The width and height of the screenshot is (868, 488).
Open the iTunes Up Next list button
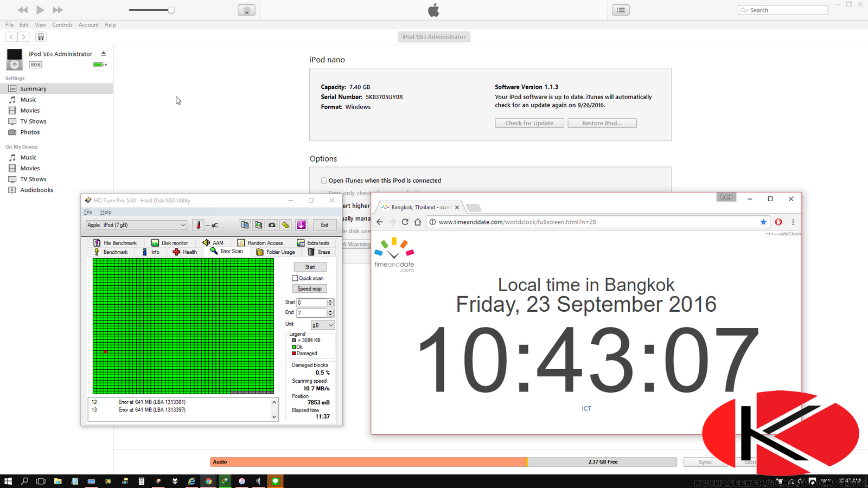(621, 10)
